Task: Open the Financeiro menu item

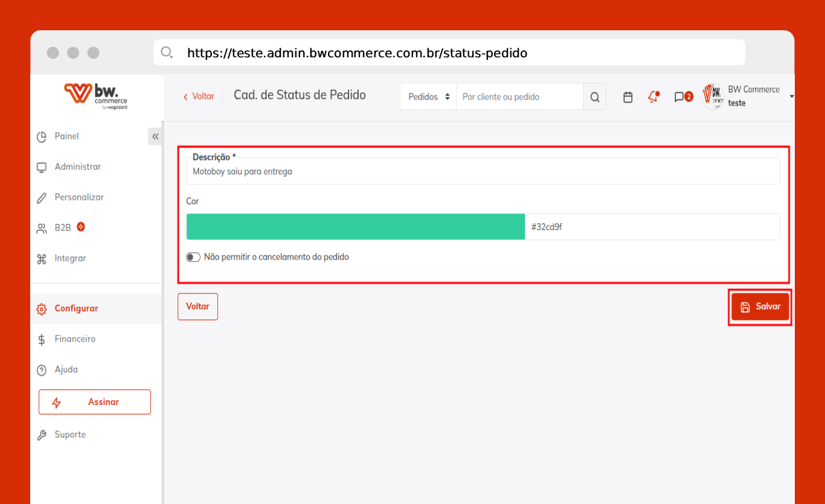Action: coord(75,339)
